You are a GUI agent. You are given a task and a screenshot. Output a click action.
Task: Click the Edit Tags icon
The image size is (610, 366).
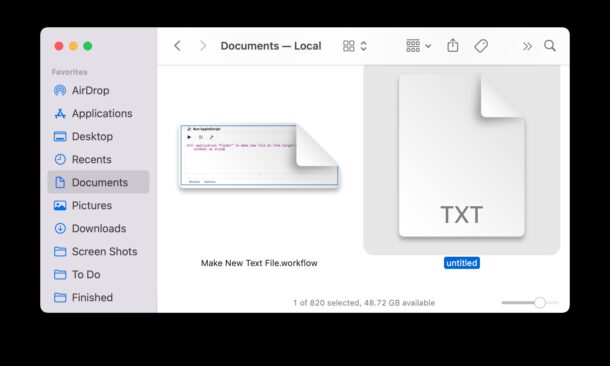pyautogui.click(x=481, y=46)
